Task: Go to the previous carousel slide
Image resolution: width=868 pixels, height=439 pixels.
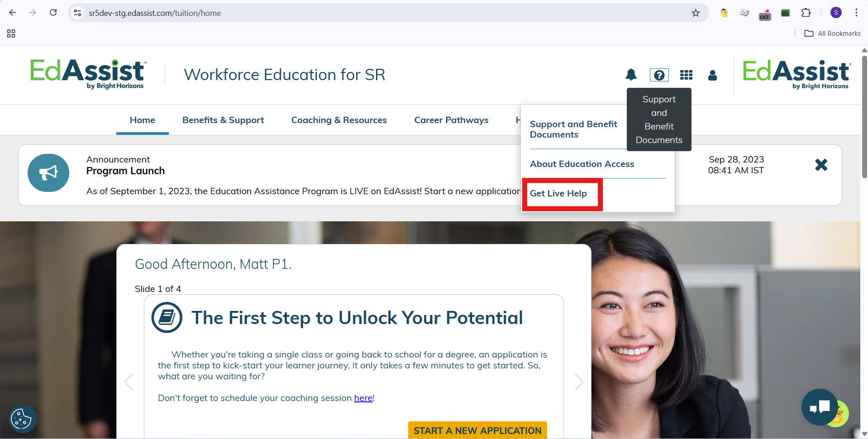Action: click(x=129, y=382)
